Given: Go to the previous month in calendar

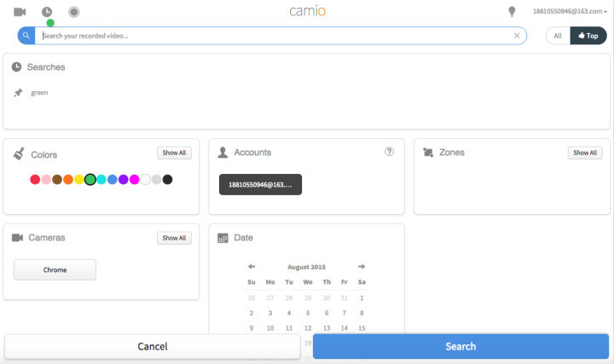Looking at the screenshot, I should (x=252, y=266).
